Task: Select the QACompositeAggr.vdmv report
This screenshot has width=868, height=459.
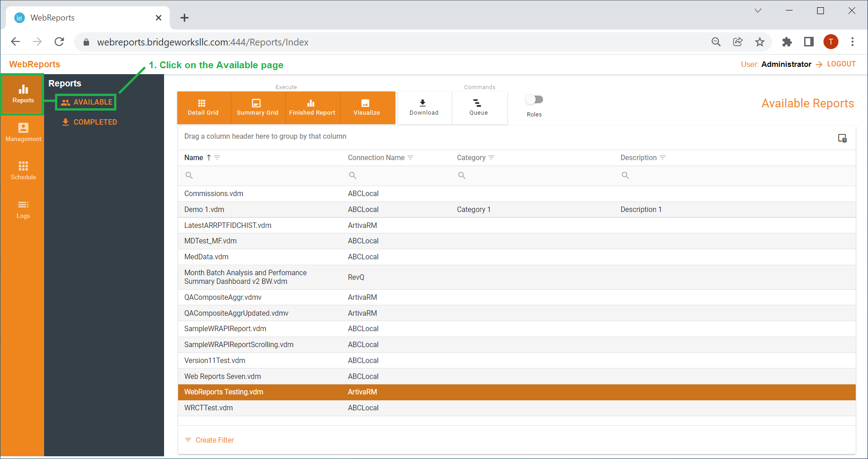Action: pyautogui.click(x=517, y=297)
